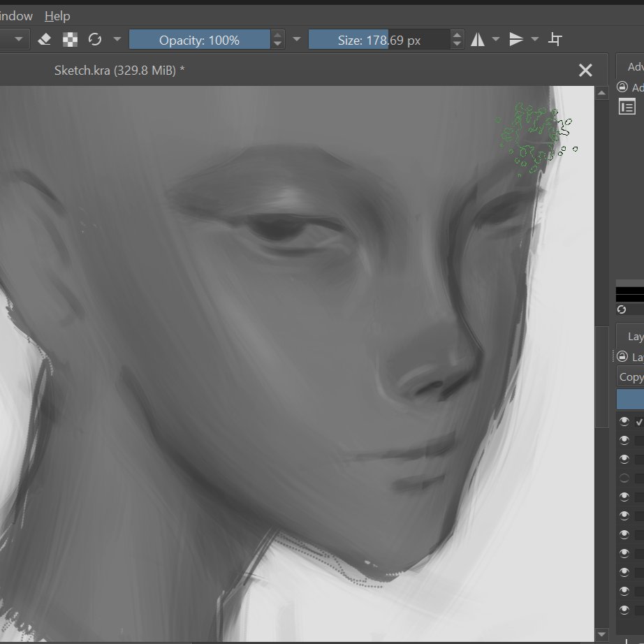Click the Advanced Color Selector docker title
The image size is (644, 644).
pos(633,66)
